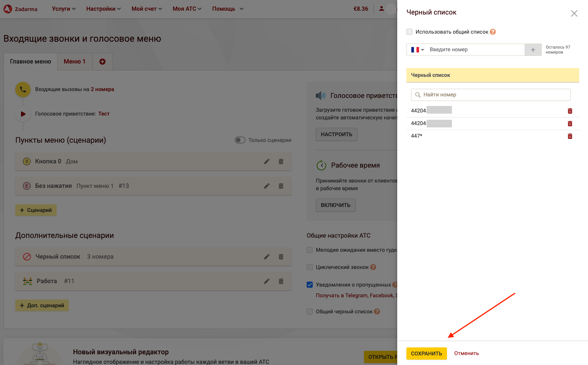Screen dimensions: 588x365
Task: Delete first 44204 blacklist number
Action: click(x=570, y=111)
